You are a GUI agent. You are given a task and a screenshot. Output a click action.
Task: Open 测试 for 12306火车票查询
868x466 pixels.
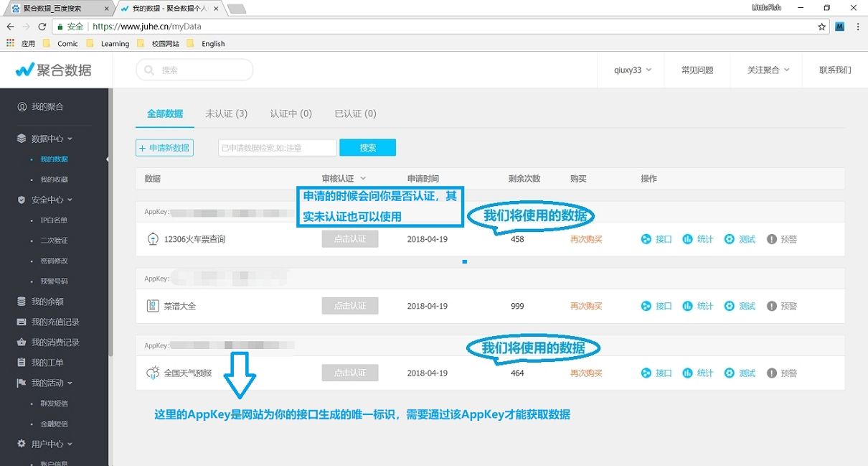click(x=740, y=239)
